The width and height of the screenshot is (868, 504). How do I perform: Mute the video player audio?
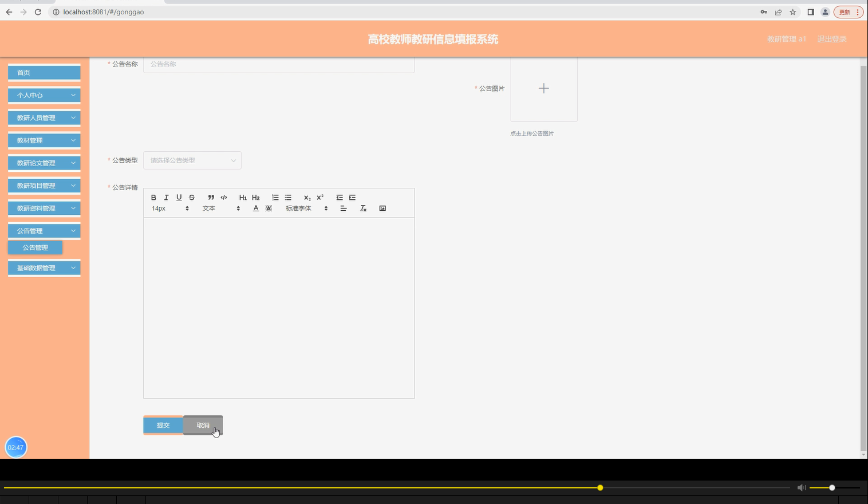pyautogui.click(x=801, y=488)
